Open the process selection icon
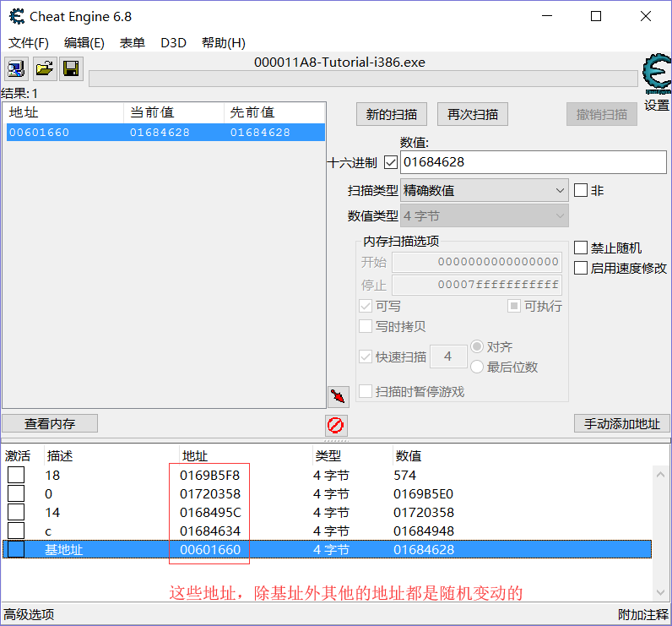 click(16, 68)
